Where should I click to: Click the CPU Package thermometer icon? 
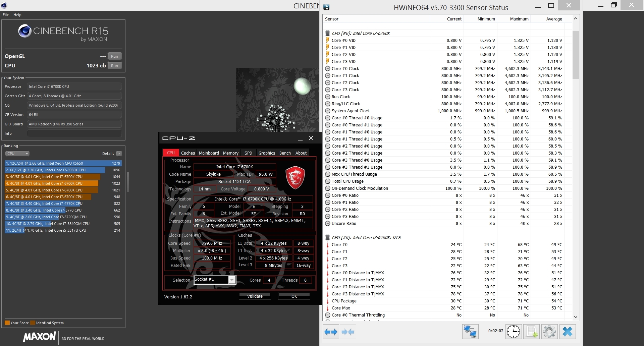point(328,301)
